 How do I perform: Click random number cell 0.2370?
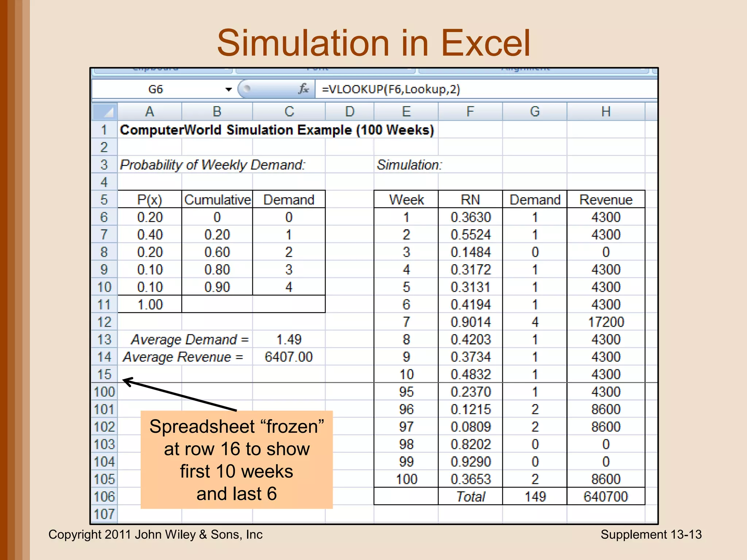(x=471, y=392)
